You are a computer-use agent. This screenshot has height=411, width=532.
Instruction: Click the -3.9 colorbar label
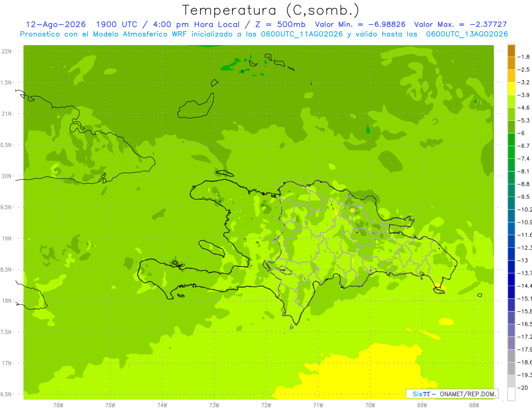(x=524, y=95)
